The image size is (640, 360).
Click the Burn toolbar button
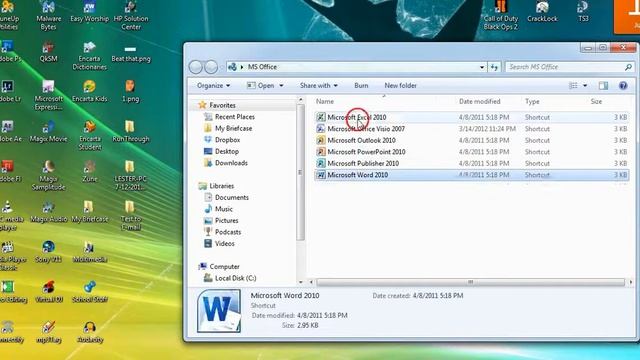pyautogui.click(x=361, y=86)
